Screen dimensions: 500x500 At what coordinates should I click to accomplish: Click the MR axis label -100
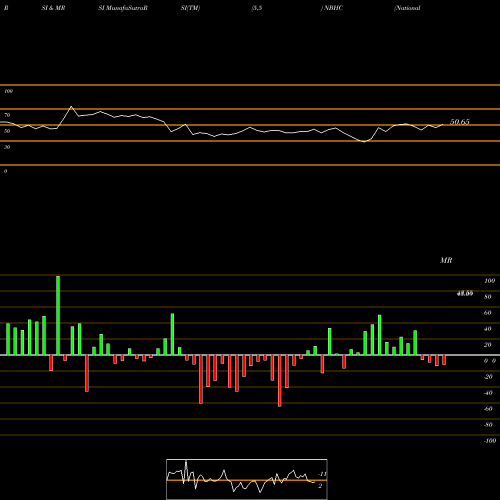click(490, 441)
